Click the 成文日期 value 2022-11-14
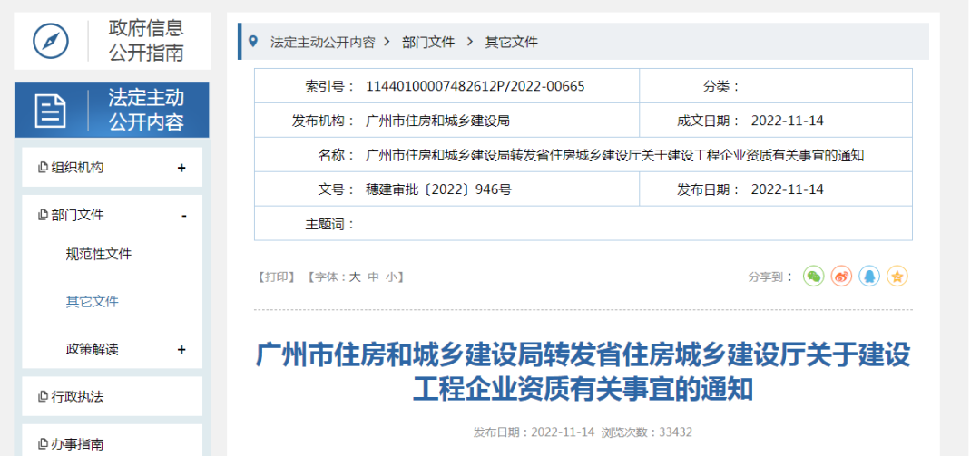Image resolution: width=980 pixels, height=456 pixels. [788, 121]
